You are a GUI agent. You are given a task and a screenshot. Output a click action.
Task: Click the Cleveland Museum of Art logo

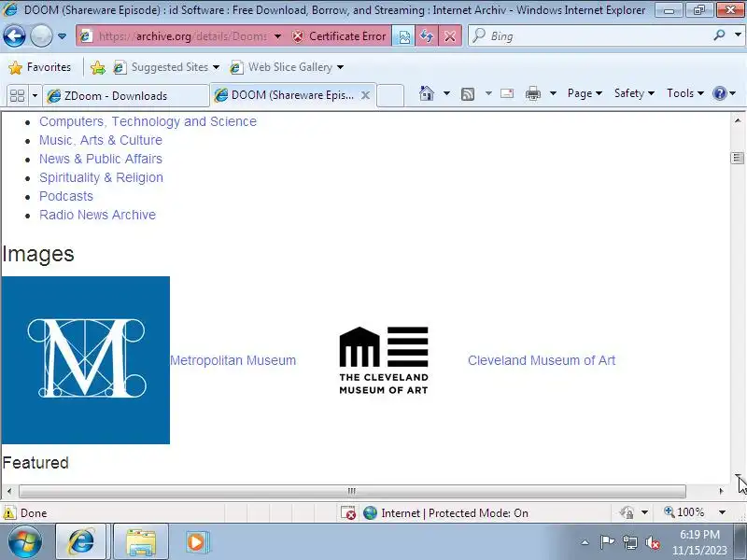(x=384, y=360)
